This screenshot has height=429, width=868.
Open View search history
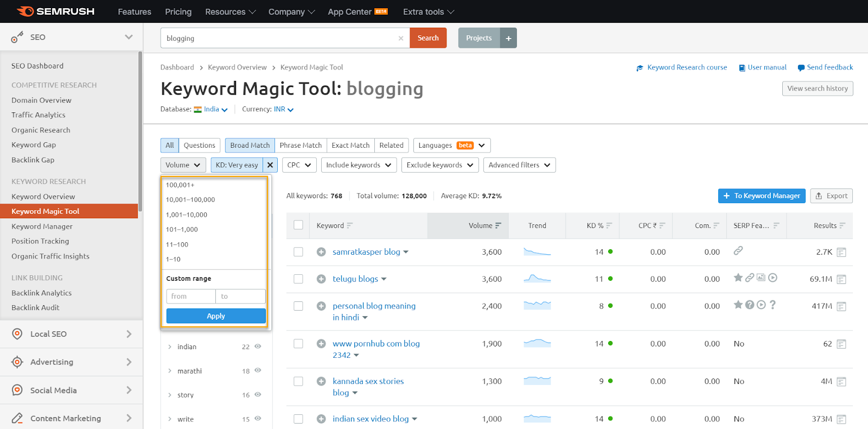point(818,89)
